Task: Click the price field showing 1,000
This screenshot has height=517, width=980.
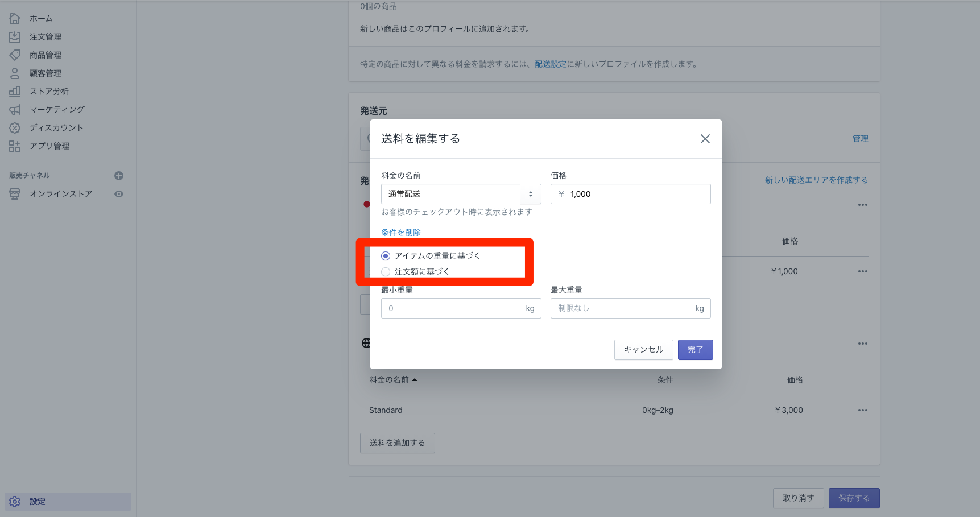Action: tap(630, 194)
